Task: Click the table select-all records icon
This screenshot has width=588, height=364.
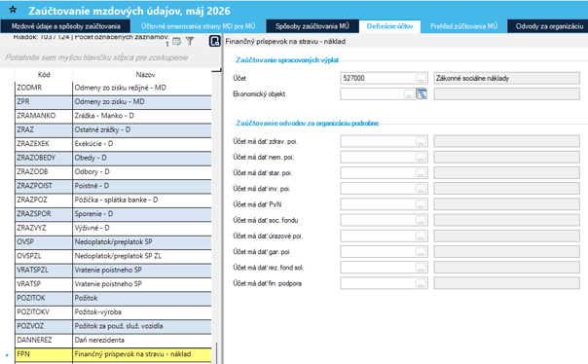Action: click(x=176, y=41)
